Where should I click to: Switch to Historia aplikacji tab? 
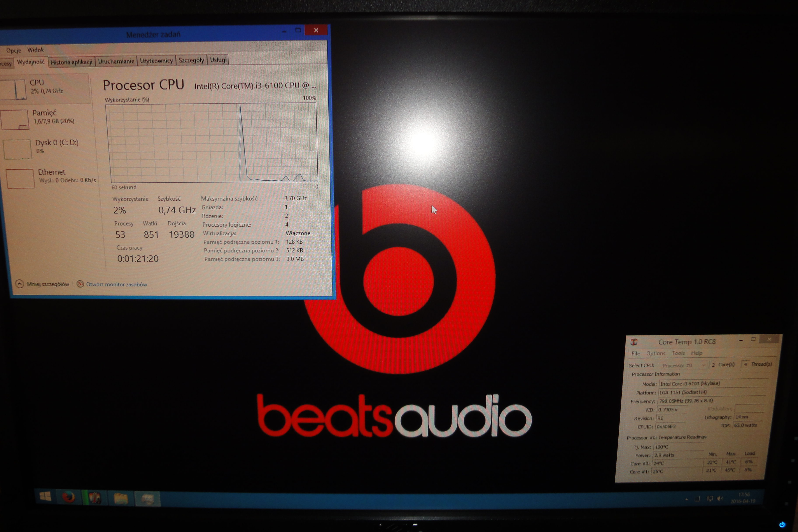71,62
